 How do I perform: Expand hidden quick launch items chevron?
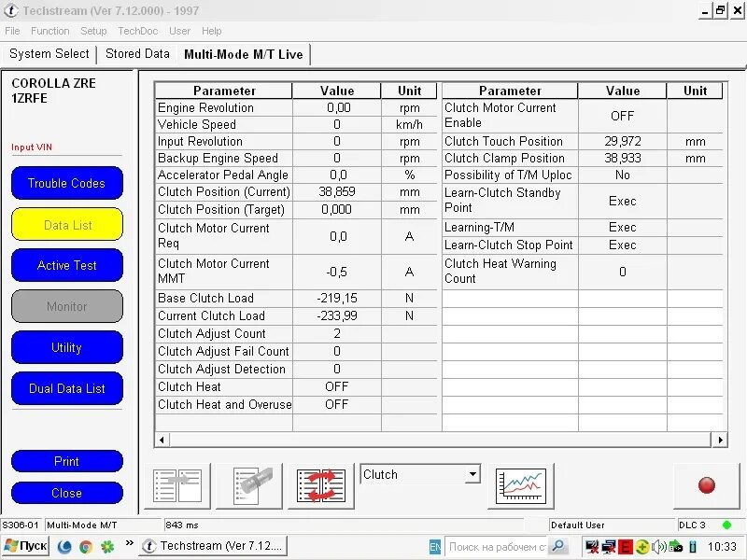click(129, 543)
